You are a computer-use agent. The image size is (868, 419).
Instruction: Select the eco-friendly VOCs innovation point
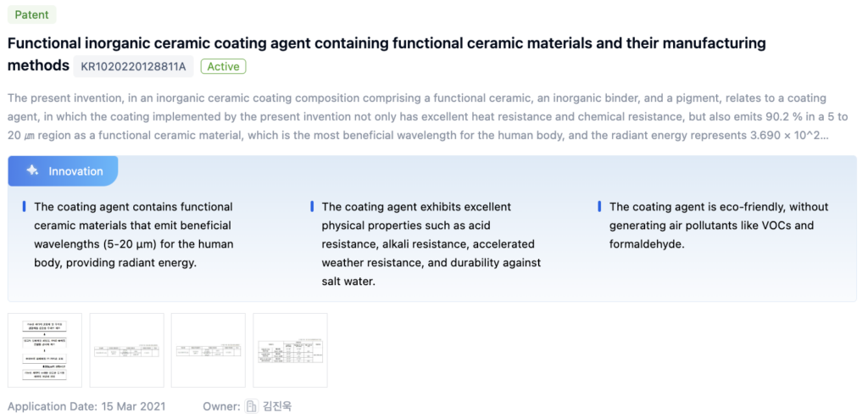pos(718,225)
